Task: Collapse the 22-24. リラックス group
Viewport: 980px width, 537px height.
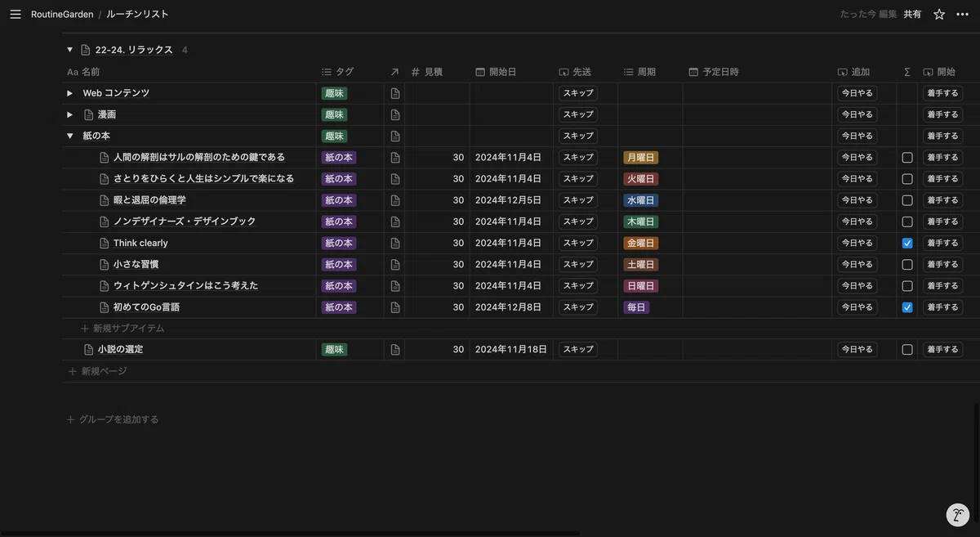Action: (x=70, y=50)
